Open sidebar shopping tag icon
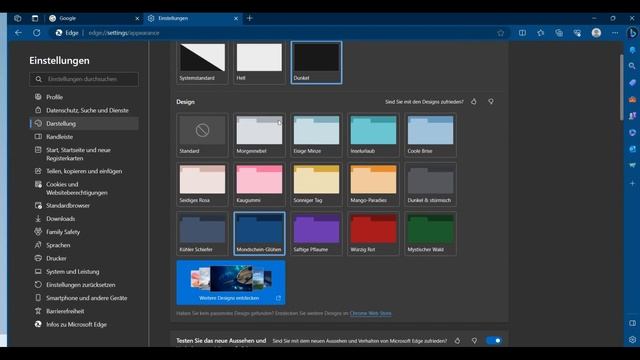 coord(632,82)
